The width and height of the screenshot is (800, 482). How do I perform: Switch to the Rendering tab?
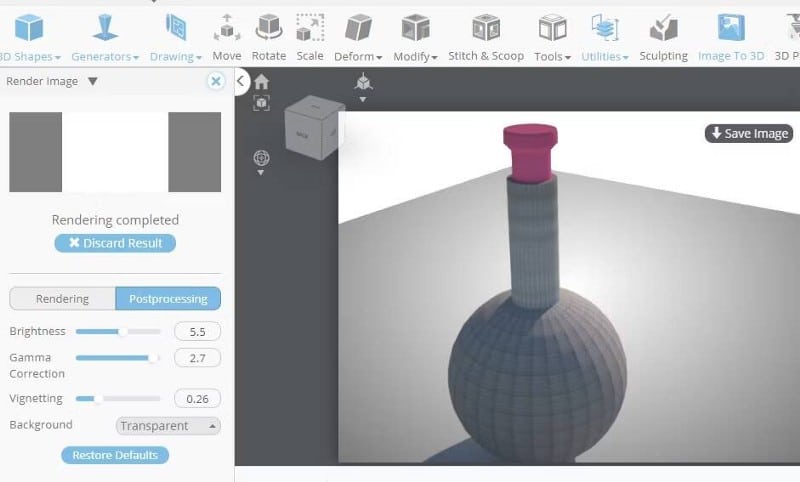62,299
